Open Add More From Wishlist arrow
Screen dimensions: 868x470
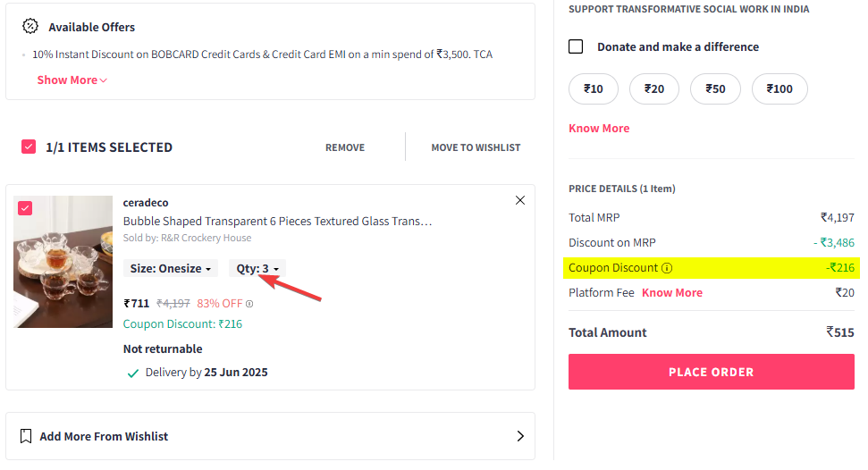pos(519,436)
